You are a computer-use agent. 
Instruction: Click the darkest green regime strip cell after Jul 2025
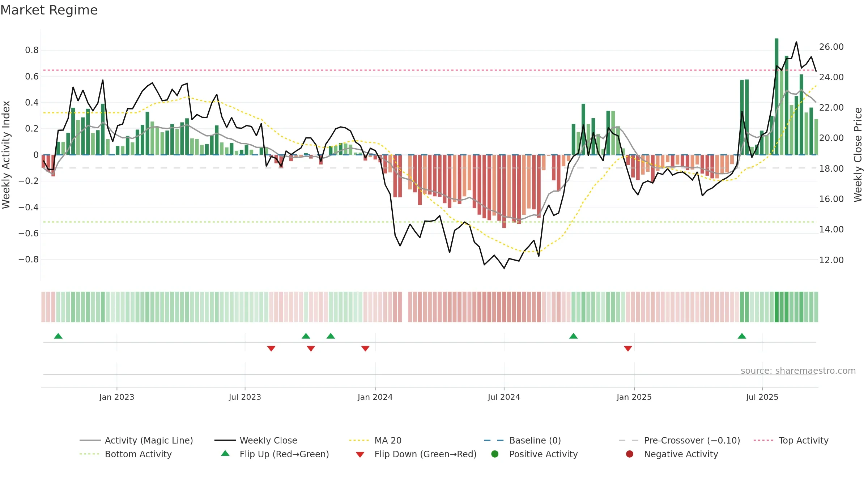776,307
